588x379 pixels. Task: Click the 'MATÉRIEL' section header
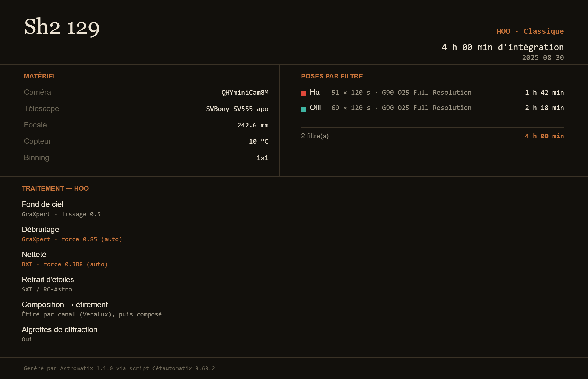pyautogui.click(x=40, y=76)
